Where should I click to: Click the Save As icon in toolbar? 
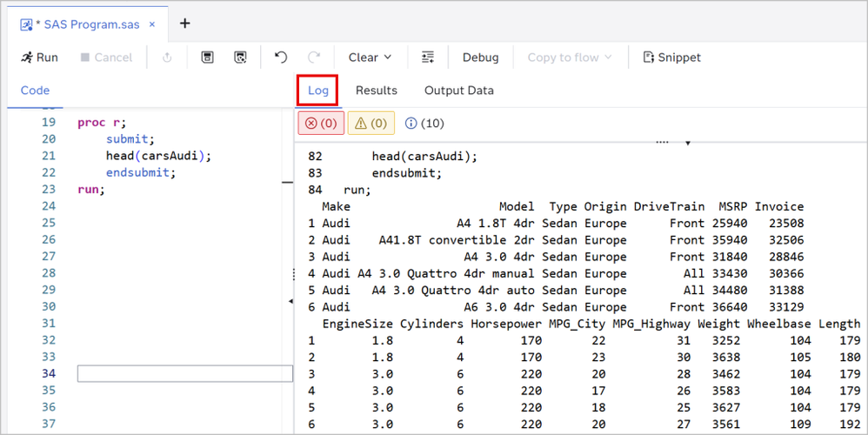(x=240, y=57)
